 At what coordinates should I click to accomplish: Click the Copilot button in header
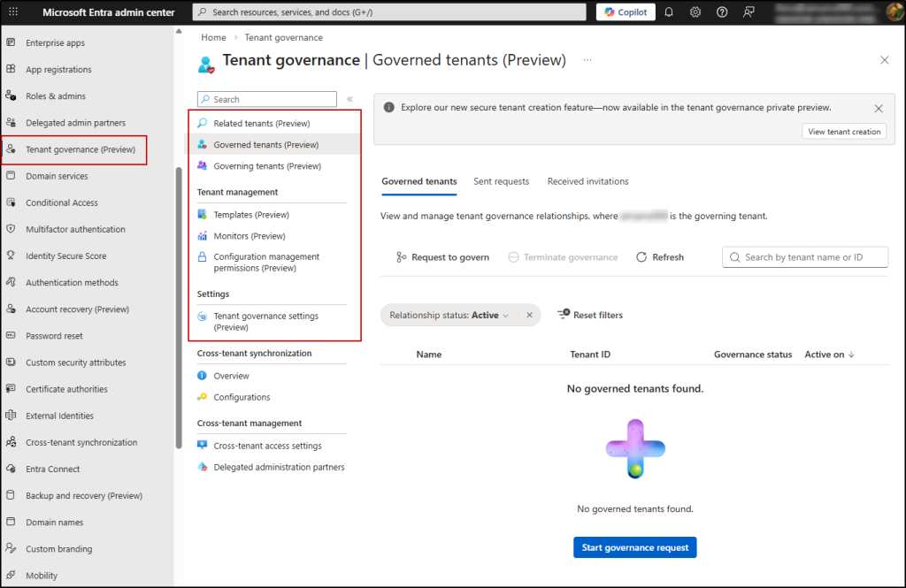click(x=626, y=12)
